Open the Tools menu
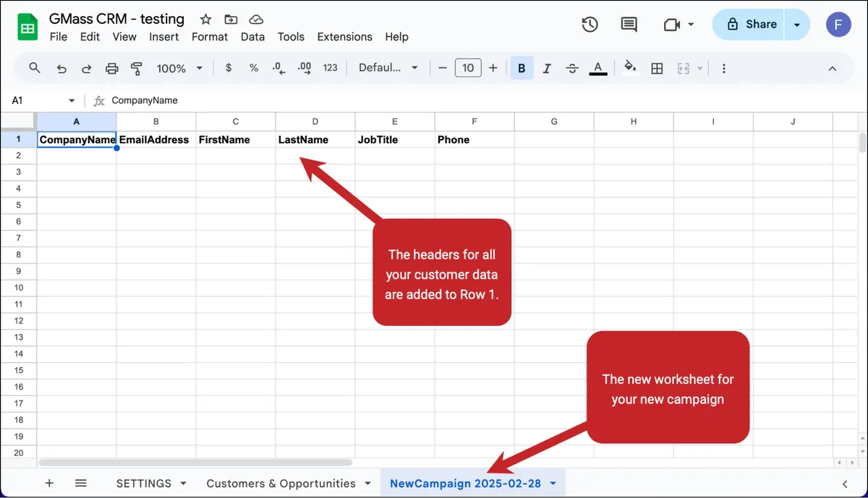The height and width of the screenshot is (498, 868). pyautogui.click(x=291, y=37)
